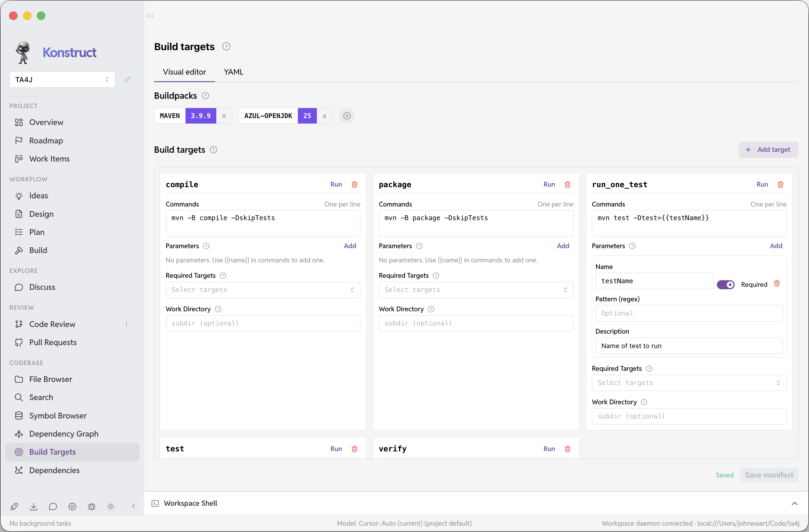Click the Description field 'Name of test to run'

coord(689,346)
